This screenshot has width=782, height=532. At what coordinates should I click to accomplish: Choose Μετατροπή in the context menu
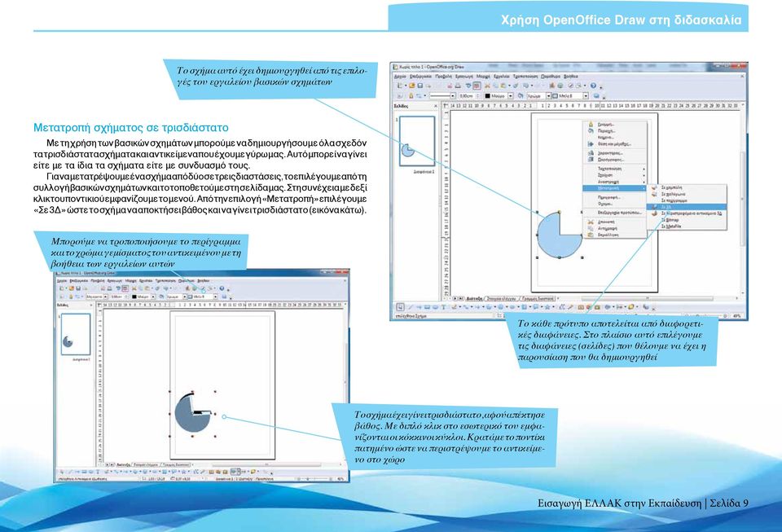click(x=614, y=188)
